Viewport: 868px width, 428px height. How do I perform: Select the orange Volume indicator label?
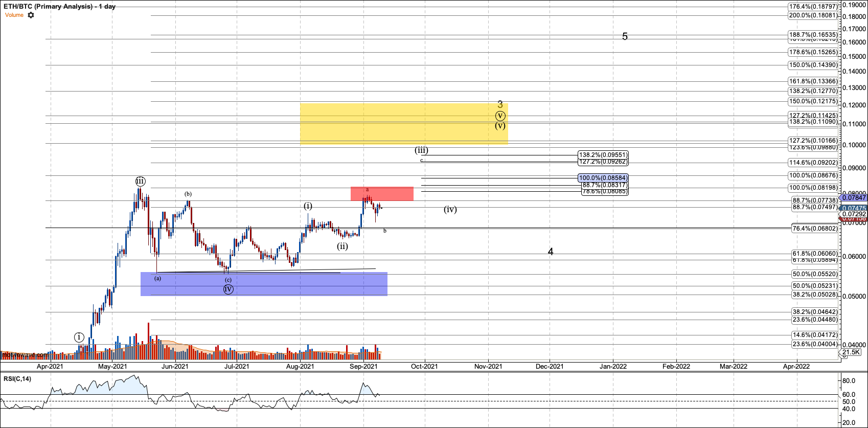point(14,15)
